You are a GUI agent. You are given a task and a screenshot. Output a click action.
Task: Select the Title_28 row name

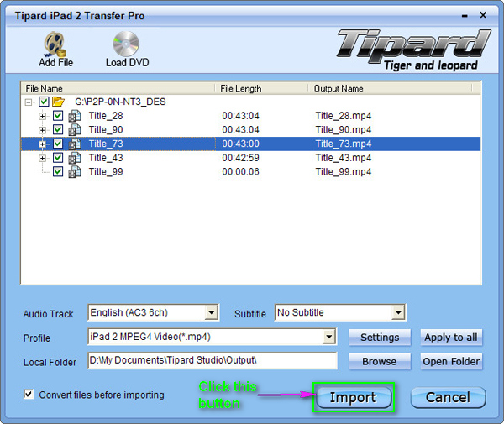tap(106, 116)
